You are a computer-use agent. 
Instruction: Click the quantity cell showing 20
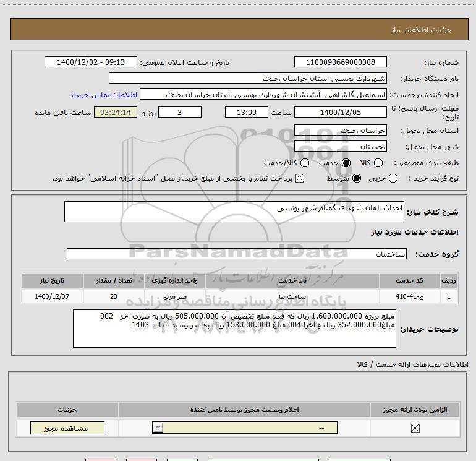tap(114, 296)
